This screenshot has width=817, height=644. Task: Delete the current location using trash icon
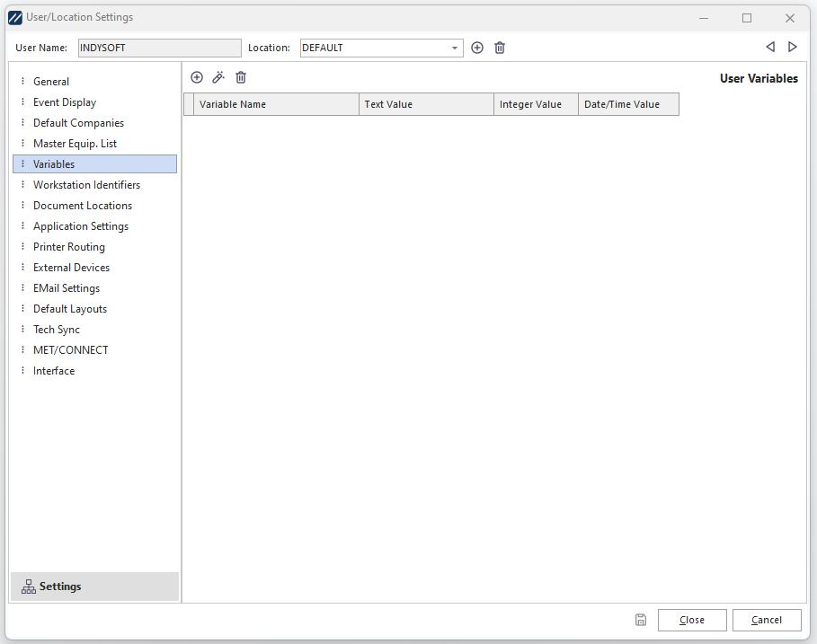coord(499,48)
